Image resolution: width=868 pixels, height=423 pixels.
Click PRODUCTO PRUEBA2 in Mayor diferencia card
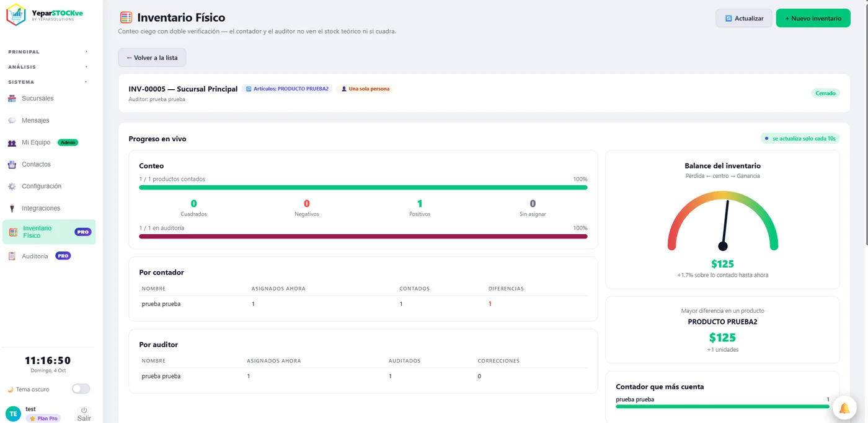(722, 322)
